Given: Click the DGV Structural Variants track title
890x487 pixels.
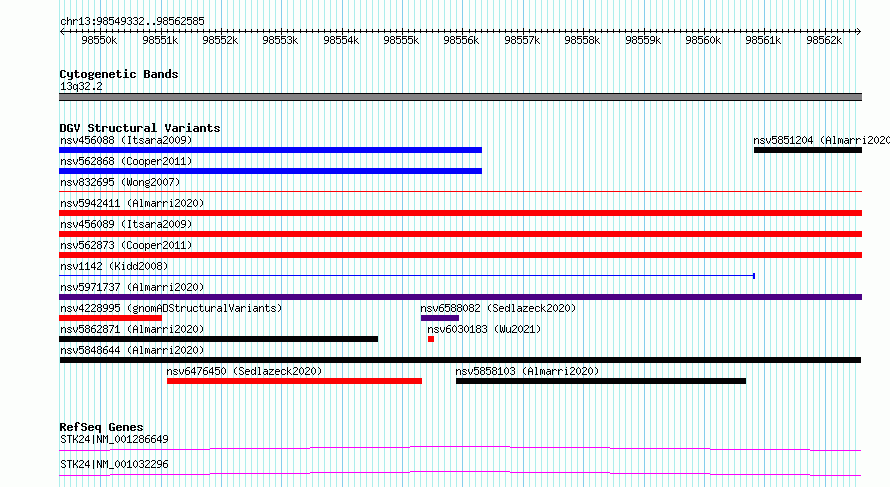Looking at the screenshot, I should pyautogui.click(x=140, y=128).
